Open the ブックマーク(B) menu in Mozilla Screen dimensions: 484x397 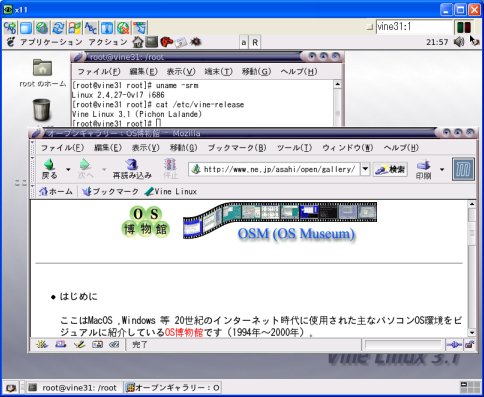pyautogui.click(x=237, y=148)
